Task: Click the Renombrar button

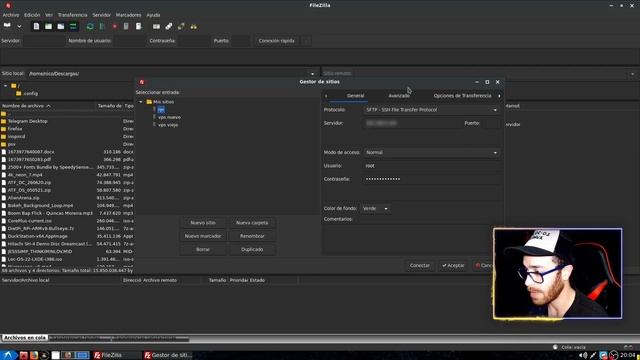Action: (252, 236)
